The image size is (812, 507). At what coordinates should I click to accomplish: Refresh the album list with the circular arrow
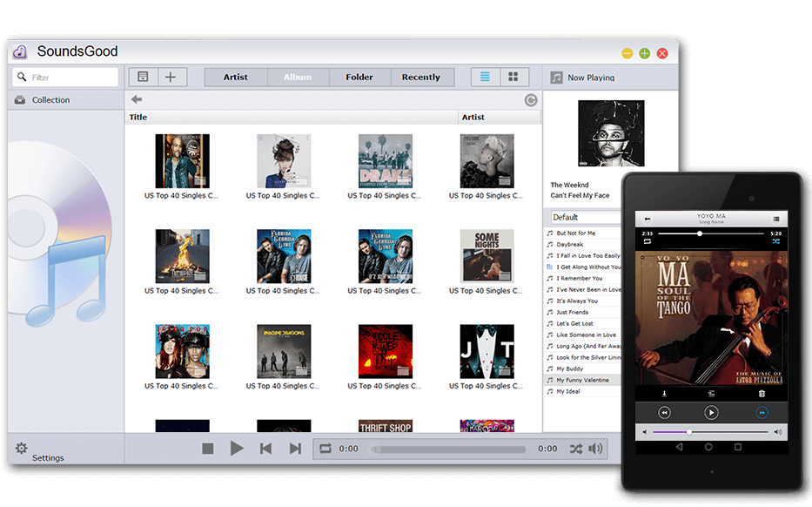531,100
